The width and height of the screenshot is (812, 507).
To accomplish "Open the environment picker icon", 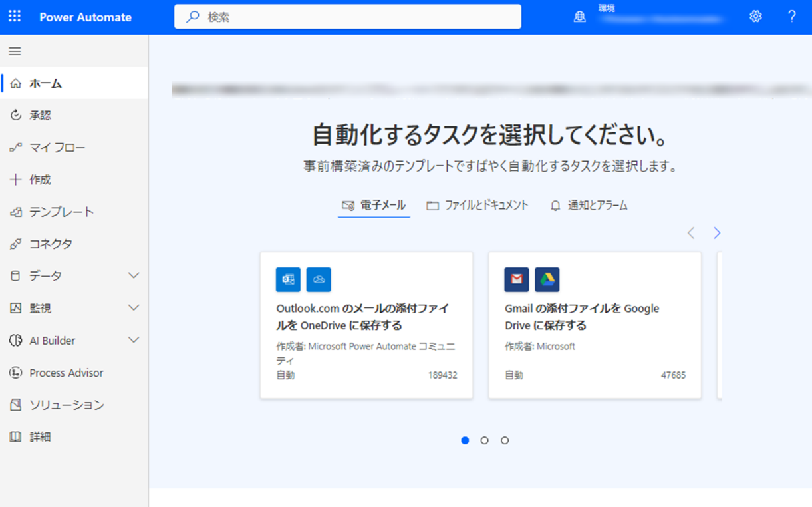I will 580,17.
